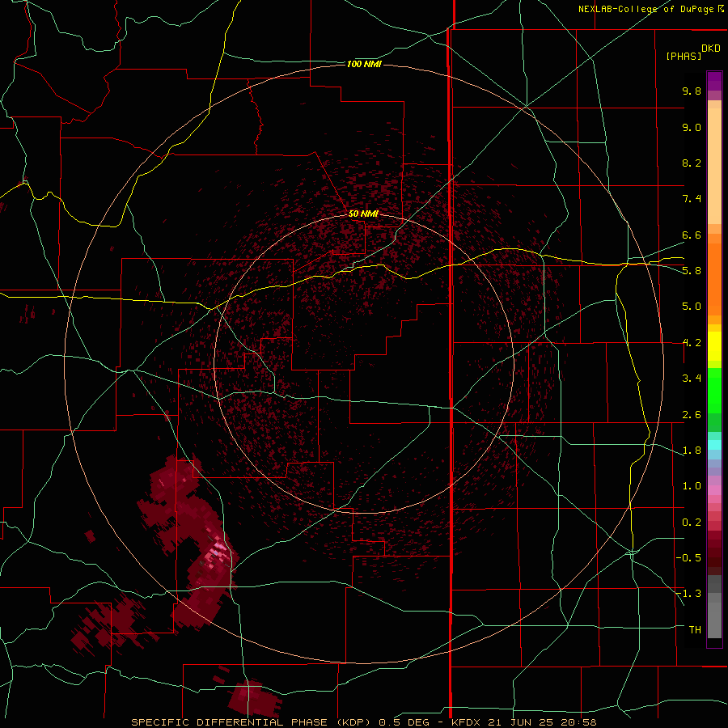728x728 pixels.
Task: Select the 6.6 scale value
Action: 692,235
